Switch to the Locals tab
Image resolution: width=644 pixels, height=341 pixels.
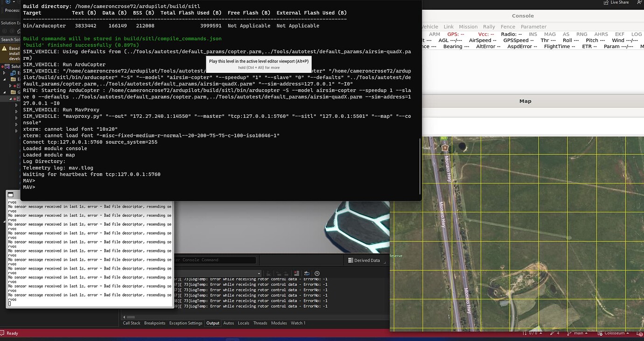pos(243,323)
